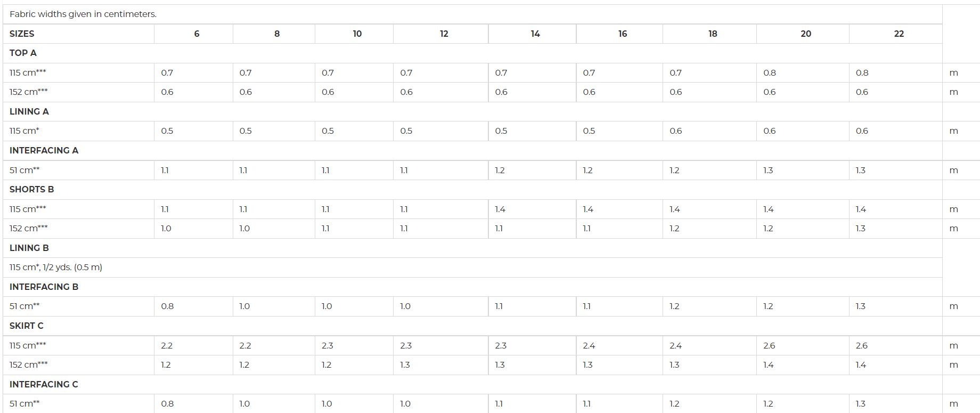Viewport: 980px width, 413px height.
Task: Click the INTERFACING A section heading
Action: tap(44, 150)
